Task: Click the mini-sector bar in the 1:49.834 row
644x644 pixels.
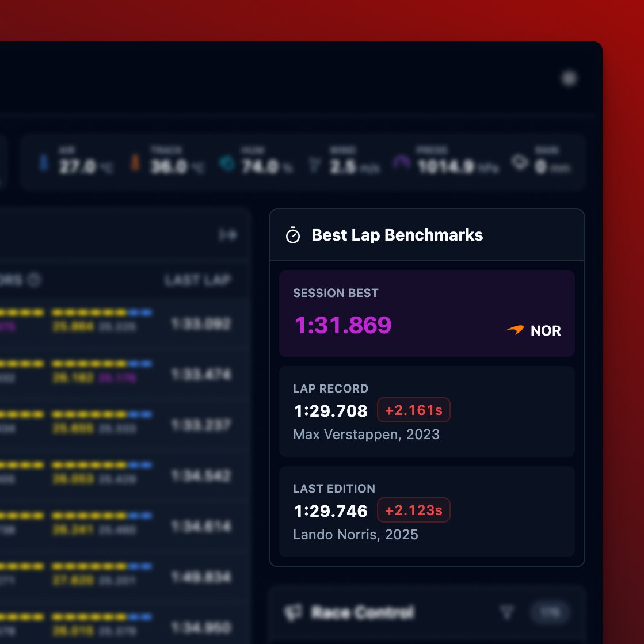Action: tap(102, 566)
